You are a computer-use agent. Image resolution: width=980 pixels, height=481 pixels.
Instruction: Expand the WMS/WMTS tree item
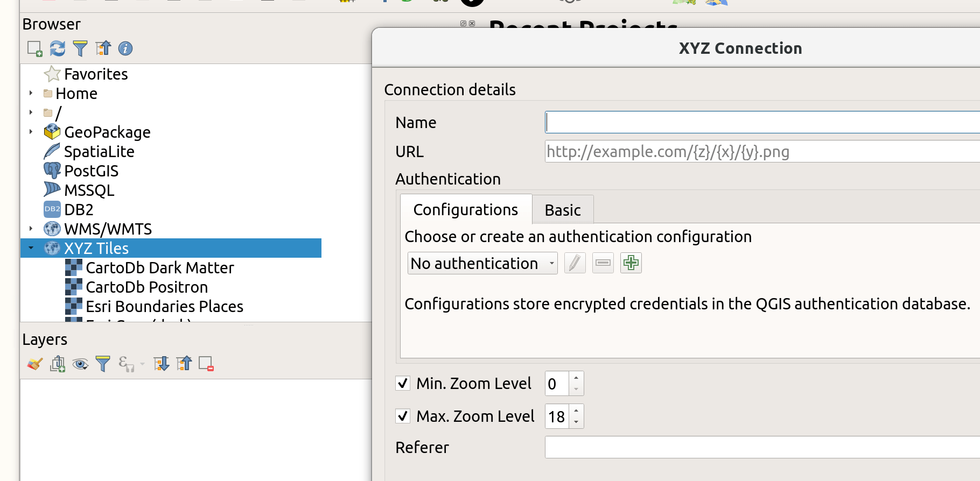[31, 229]
